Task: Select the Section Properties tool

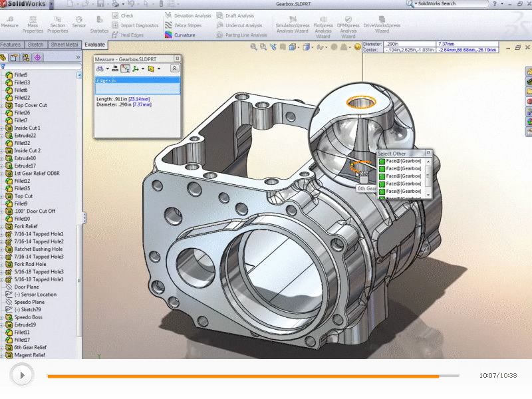Action: [57, 19]
